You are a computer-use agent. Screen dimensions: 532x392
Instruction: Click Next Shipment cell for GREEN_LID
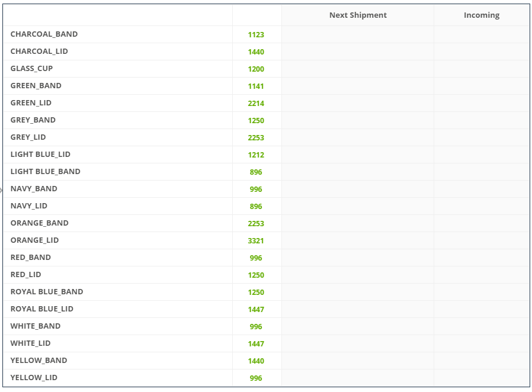(358, 103)
